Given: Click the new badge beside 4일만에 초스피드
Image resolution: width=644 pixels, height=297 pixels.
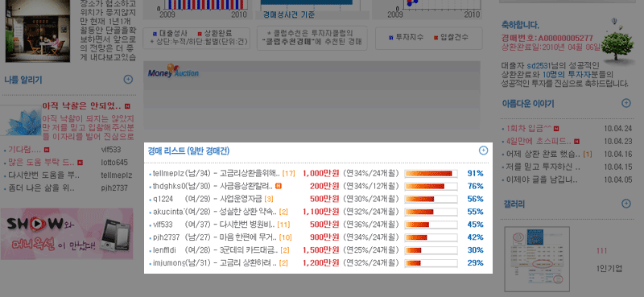Looking at the screenshot, I should click(x=576, y=142).
